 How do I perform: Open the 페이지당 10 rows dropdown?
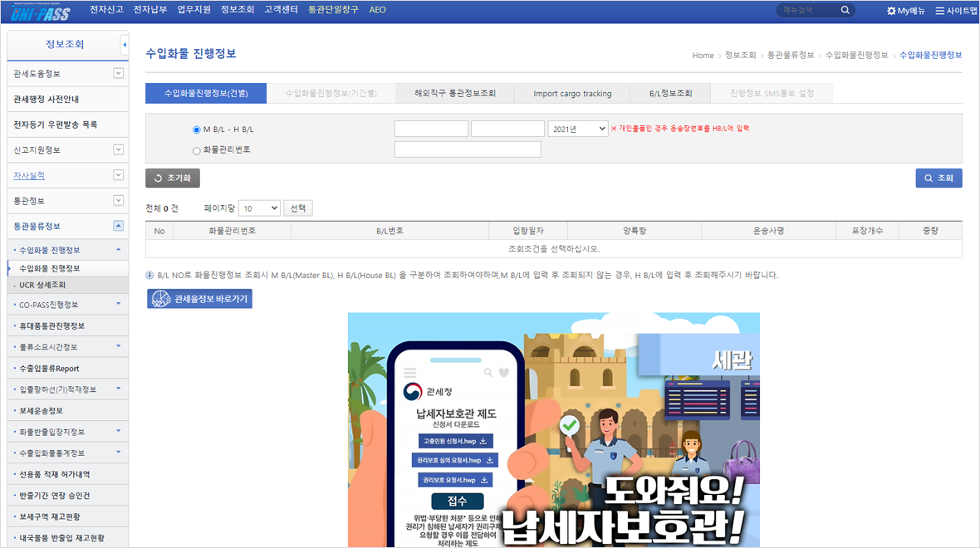pos(259,208)
